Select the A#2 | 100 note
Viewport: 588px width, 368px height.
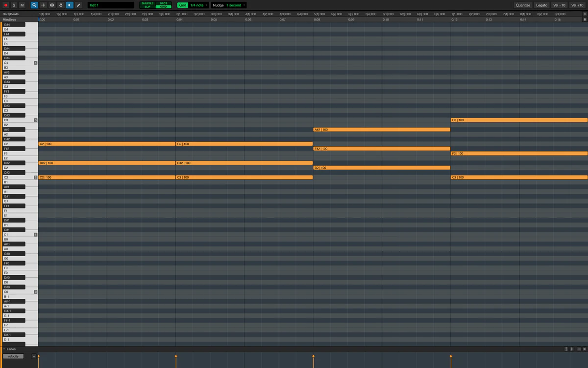tap(382, 130)
